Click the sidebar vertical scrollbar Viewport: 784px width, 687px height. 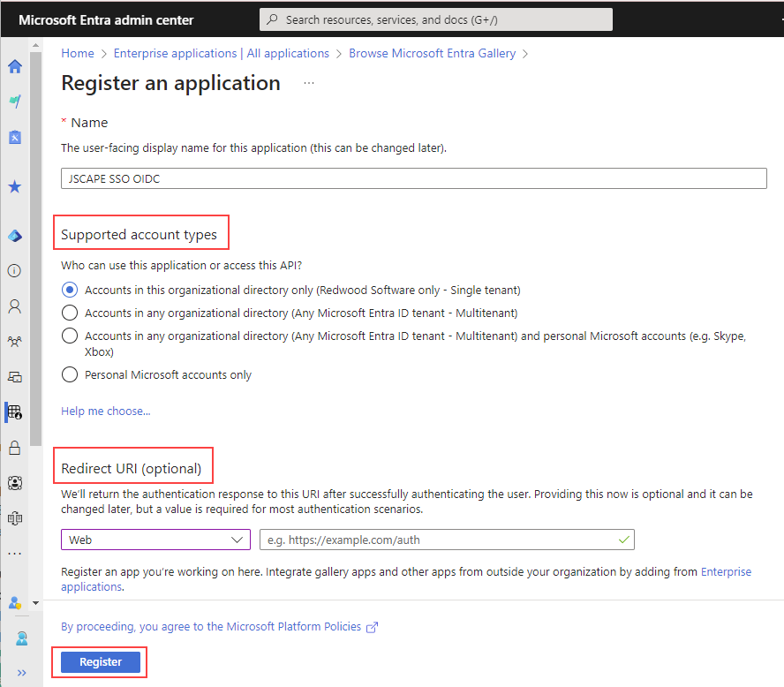[x=35, y=248]
